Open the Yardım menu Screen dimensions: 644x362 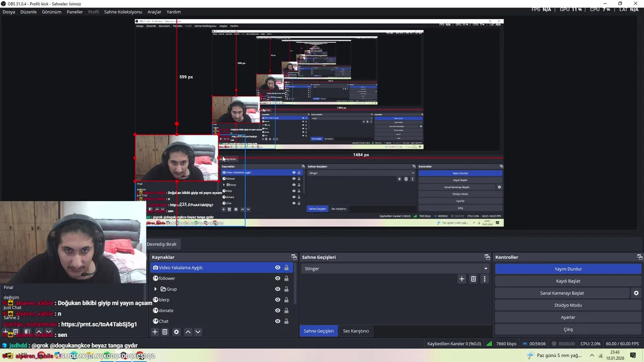[174, 12]
